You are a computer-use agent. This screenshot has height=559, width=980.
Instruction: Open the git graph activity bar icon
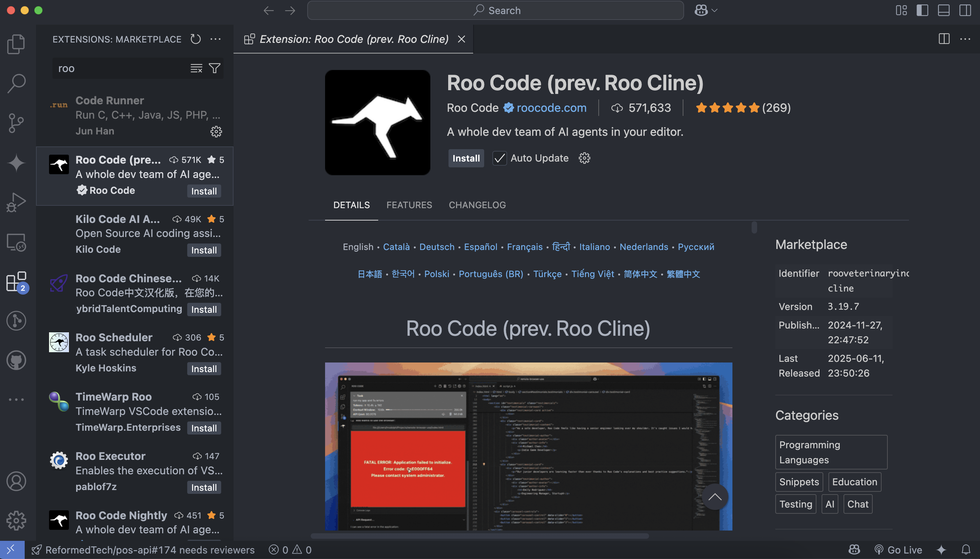[x=16, y=321]
